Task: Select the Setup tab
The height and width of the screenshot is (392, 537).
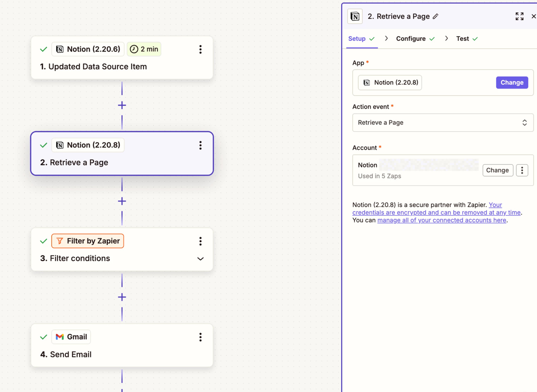Action: pos(357,39)
